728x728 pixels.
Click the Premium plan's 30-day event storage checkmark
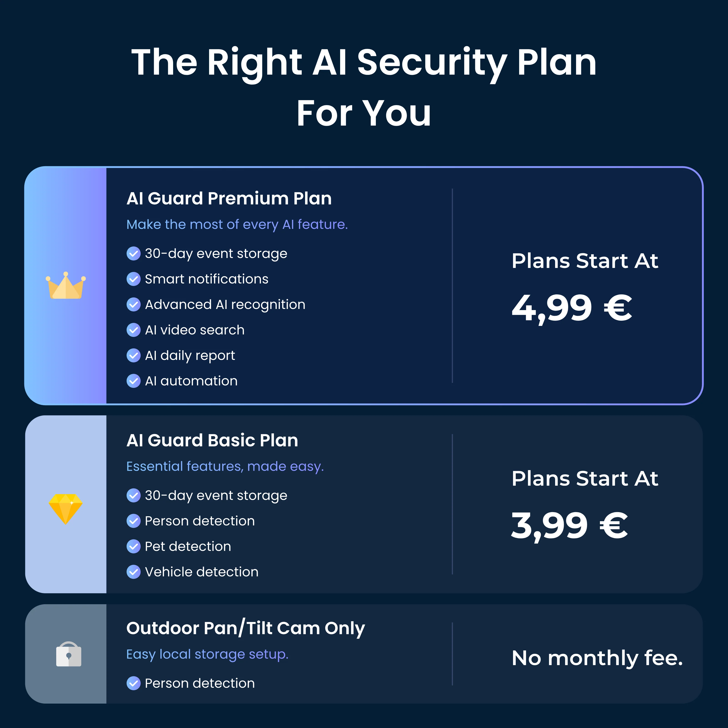tap(133, 254)
